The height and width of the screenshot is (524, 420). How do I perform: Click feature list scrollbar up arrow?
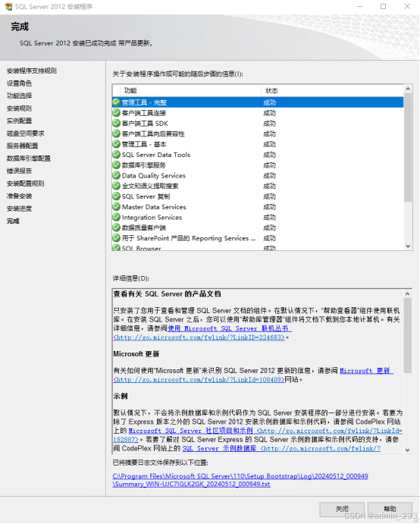tap(408, 89)
